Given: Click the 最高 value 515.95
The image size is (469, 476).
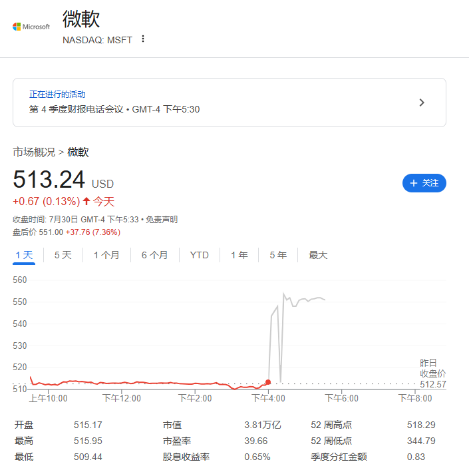Looking at the screenshot, I should point(88,441).
